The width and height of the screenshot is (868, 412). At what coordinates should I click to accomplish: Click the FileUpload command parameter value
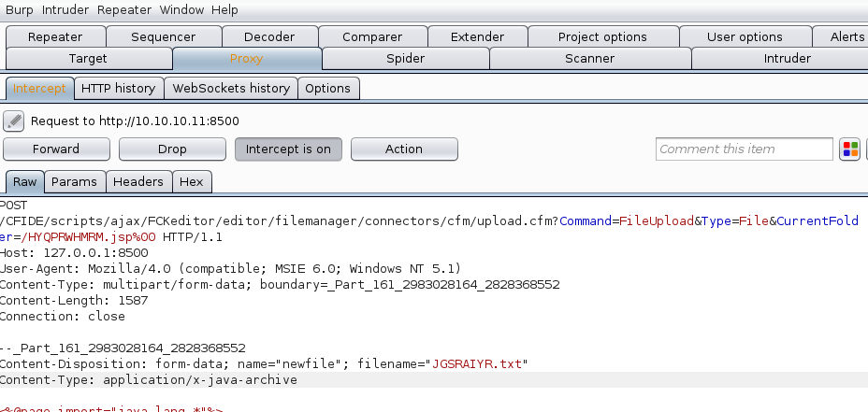point(658,221)
